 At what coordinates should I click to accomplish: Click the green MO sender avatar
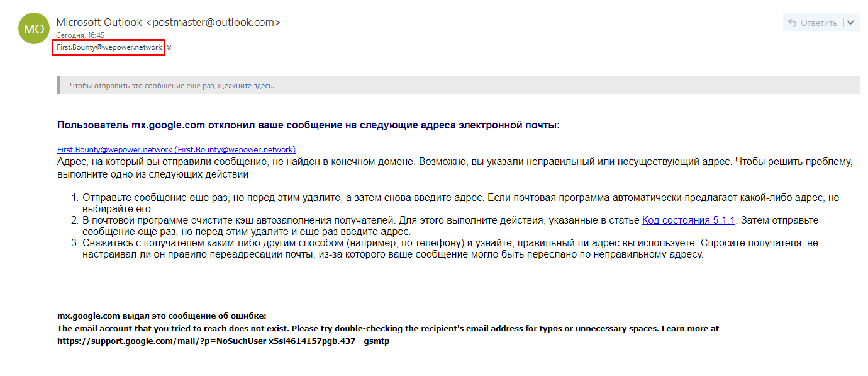click(34, 28)
